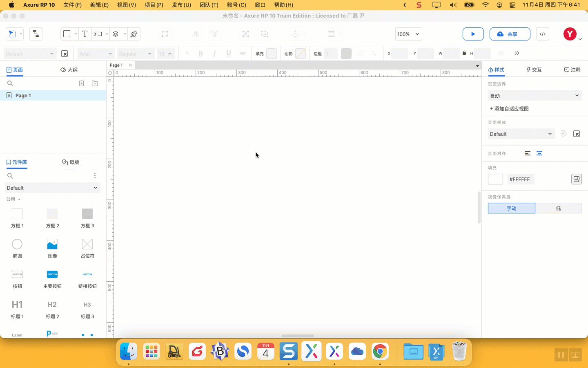Viewport: 588px width, 368px height.
Task: Toggle bold text formatting
Action: [x=200, y=54]
